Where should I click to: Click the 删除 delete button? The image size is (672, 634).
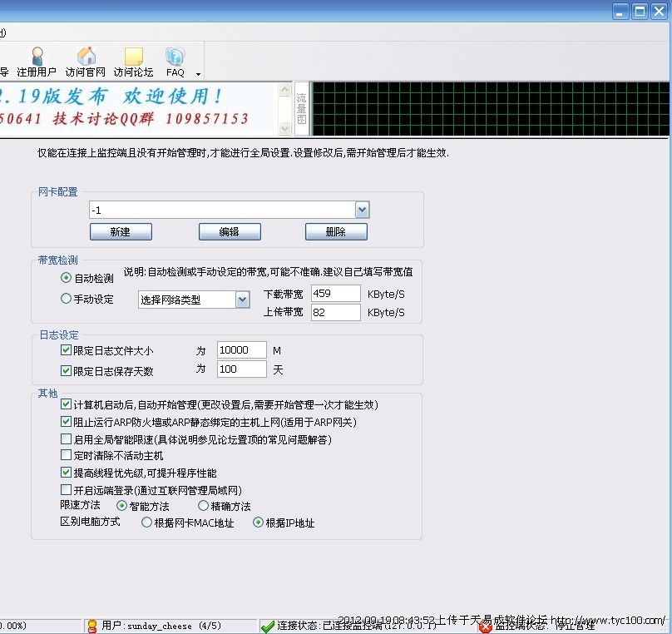click(336, 232)
